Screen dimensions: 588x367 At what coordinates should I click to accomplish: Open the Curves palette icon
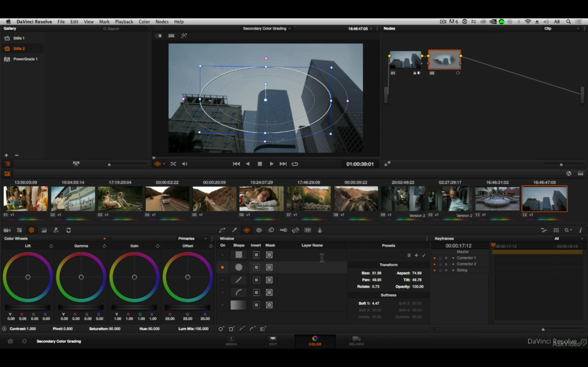point(222,230)
